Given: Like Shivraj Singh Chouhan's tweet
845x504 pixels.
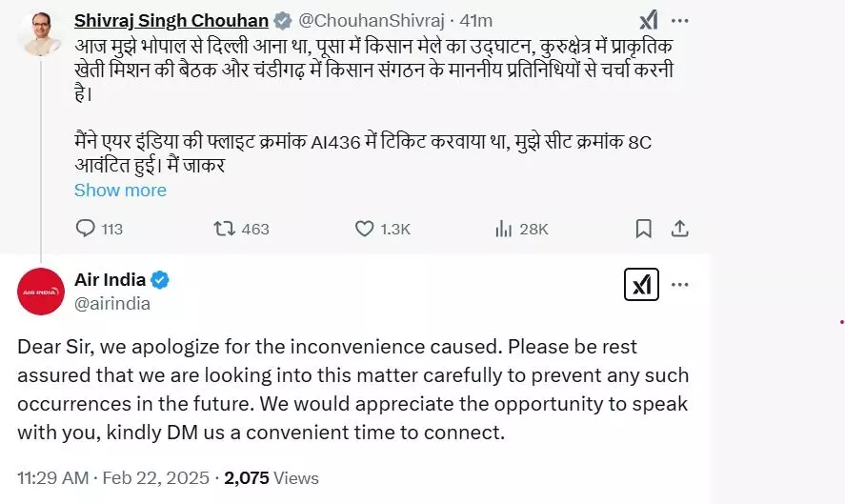Looking at the screenshot, I should pos(364,229).
